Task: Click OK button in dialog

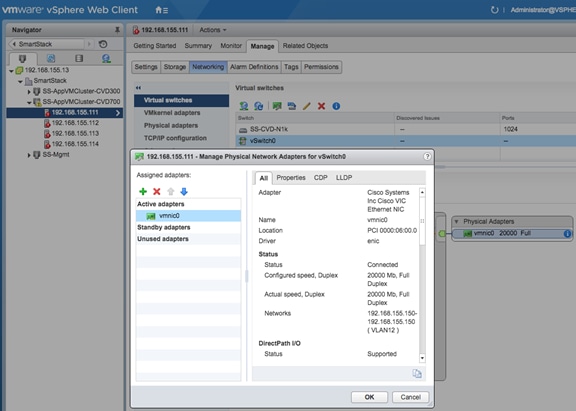Action: tap(369, 397)
